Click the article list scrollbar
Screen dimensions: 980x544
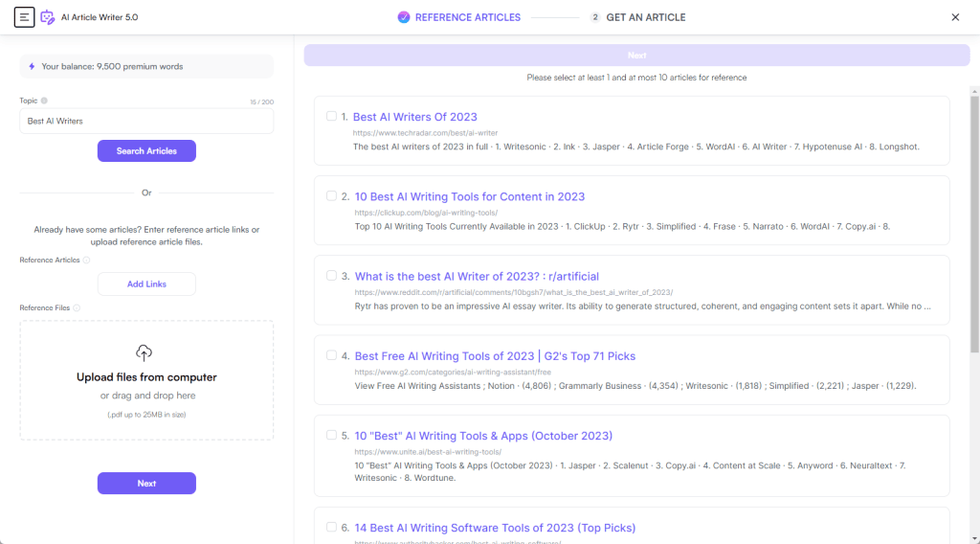(x=974, y=224)
